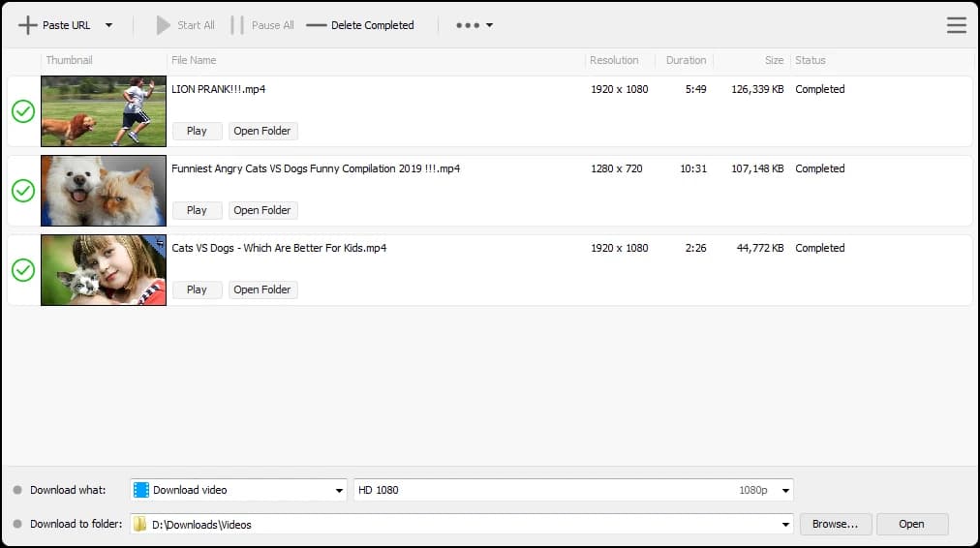
Task: Click the green checkmark for Funniest Angry Cats
Action: pyautogui.click(x=23, y=191)
